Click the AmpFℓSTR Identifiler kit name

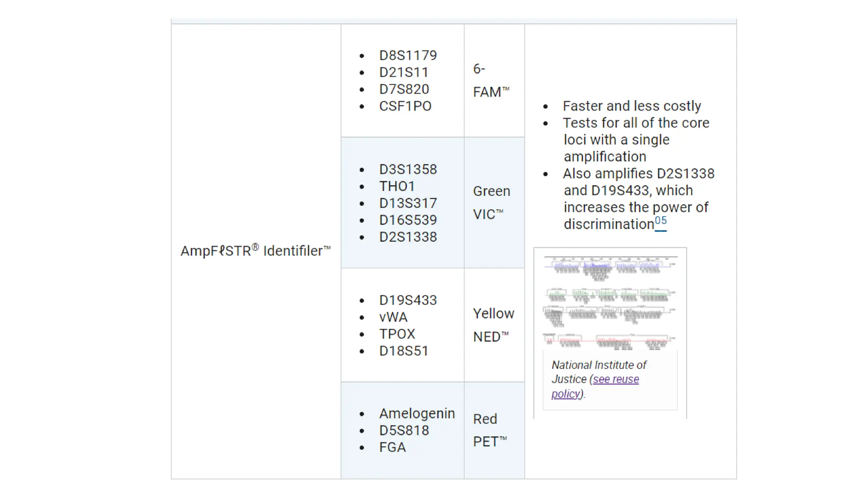pos(255,251)
